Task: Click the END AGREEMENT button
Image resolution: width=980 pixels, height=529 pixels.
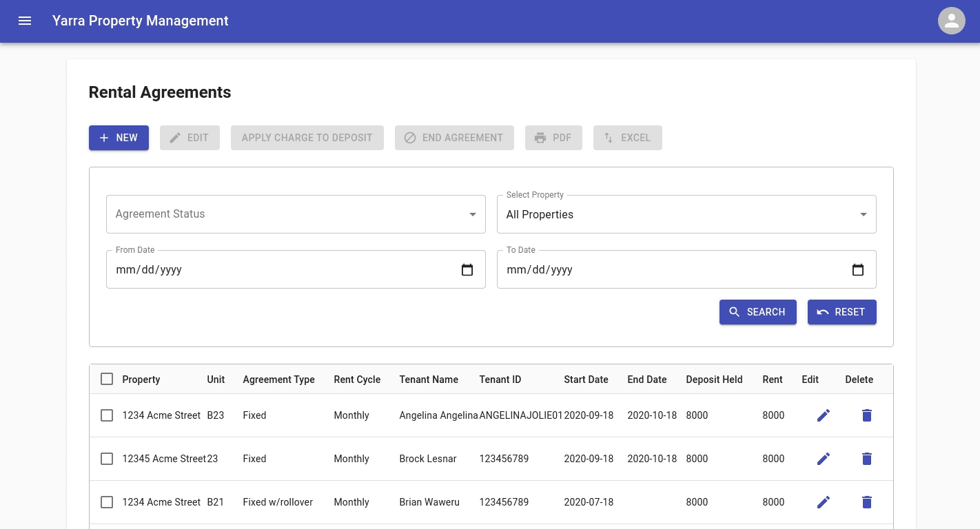Action: coord(454,138)
